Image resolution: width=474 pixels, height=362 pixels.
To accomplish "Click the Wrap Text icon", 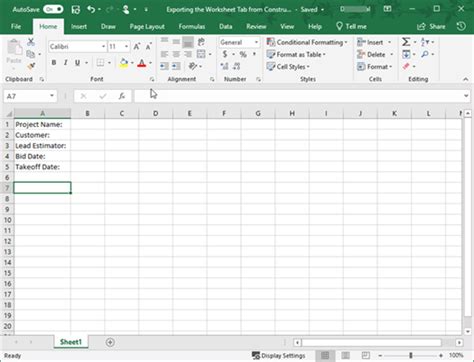I will point(201,42).
